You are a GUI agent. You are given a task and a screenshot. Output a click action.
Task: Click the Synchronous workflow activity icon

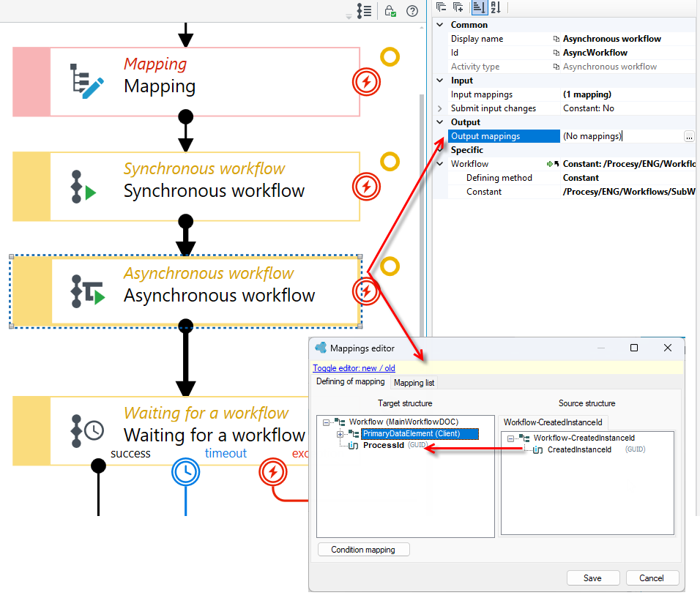point(83,187)
